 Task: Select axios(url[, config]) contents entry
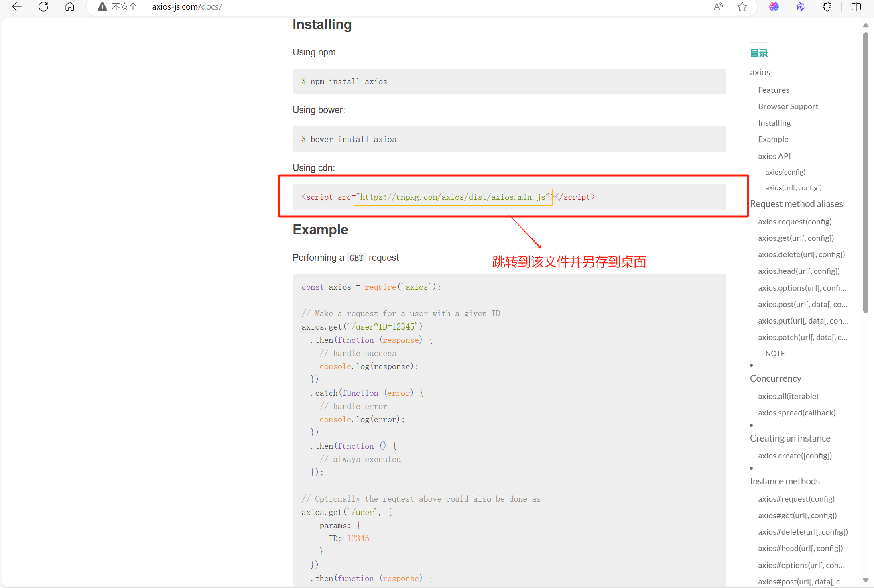point(793,188)
